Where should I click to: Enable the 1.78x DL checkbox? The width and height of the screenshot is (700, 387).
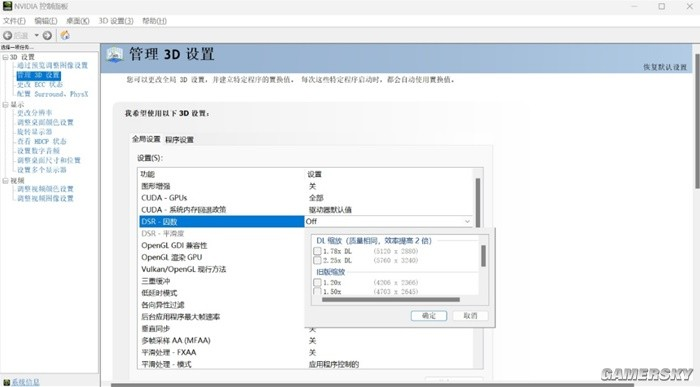pos(317,251)
